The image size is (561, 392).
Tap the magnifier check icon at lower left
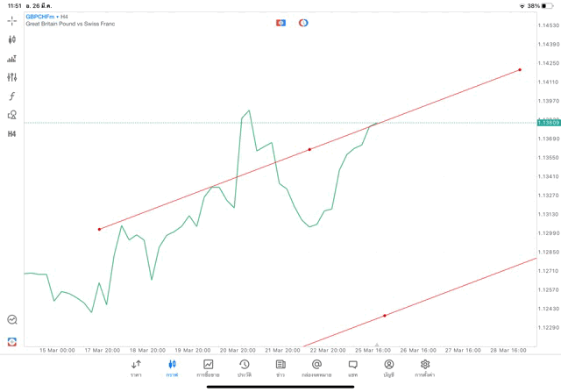pyautogui.click(x=12, y=320)
